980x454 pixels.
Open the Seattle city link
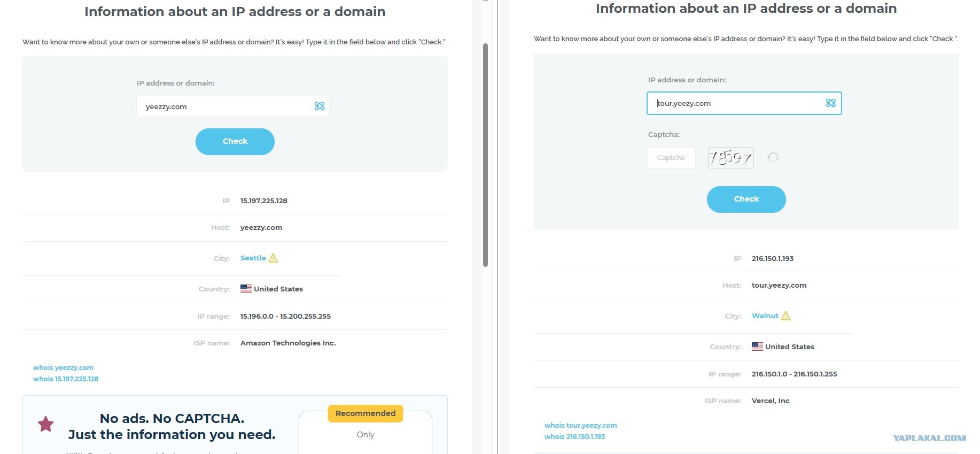[253, 258]
